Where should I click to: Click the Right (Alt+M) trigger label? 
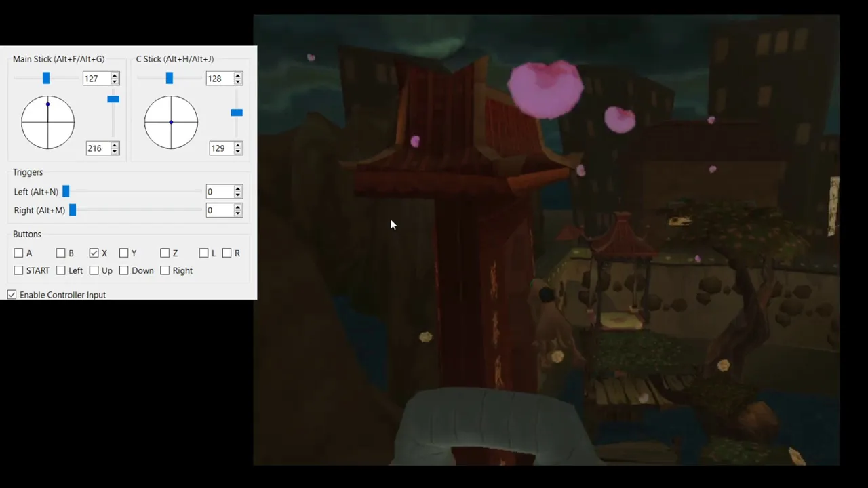pos(40,210)
